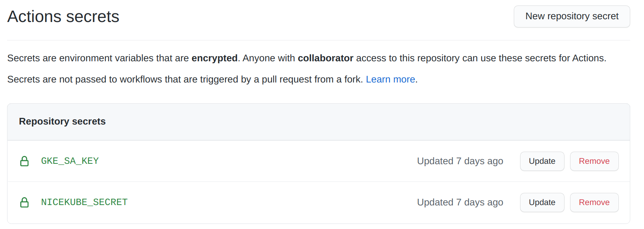Select the GKE_SA_KEY secret name
The image size is (644, 229).
[70, 161]
